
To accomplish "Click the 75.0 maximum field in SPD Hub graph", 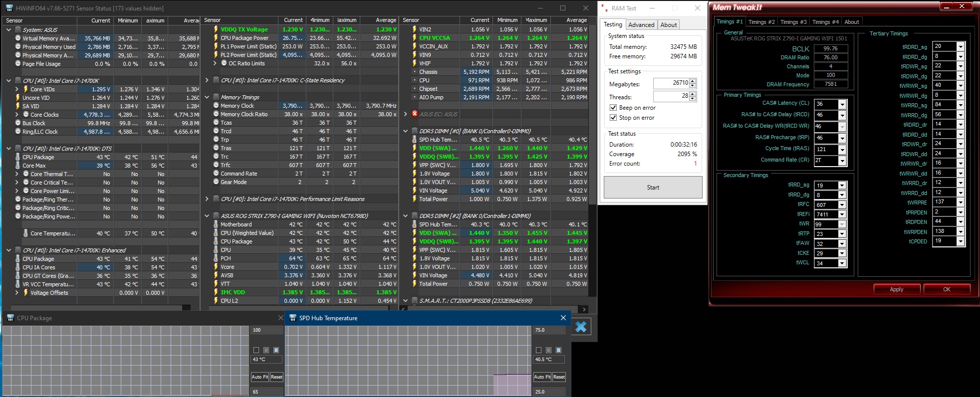I will pyautogui.click(x=549, y=330).
